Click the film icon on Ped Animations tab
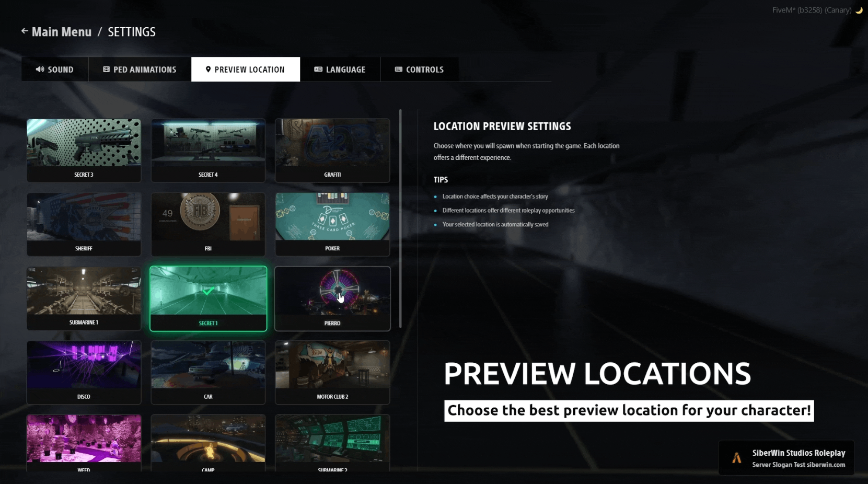Image resolution: width=868 pixels, height=484 pixels. click(x=107, y=70)
